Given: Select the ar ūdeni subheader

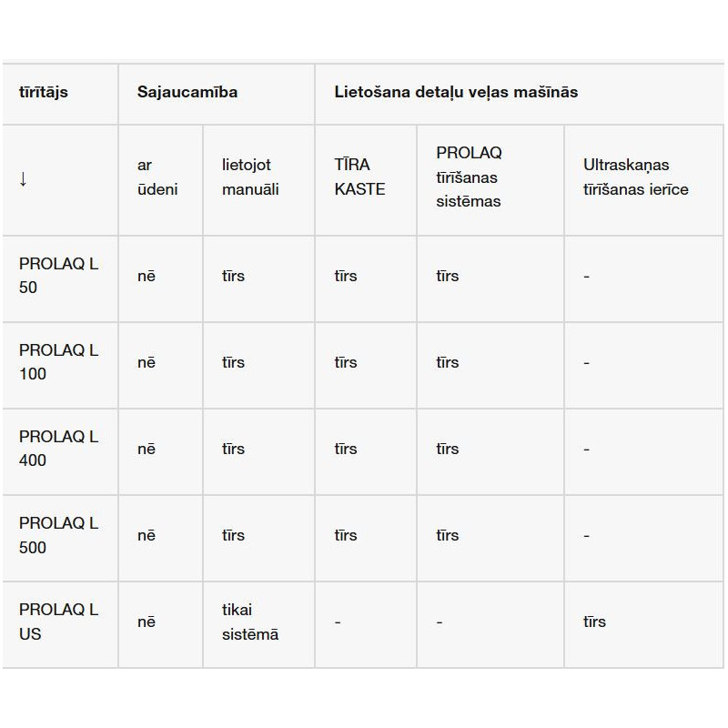Looking at the screenshot, I should pos(157,177).
